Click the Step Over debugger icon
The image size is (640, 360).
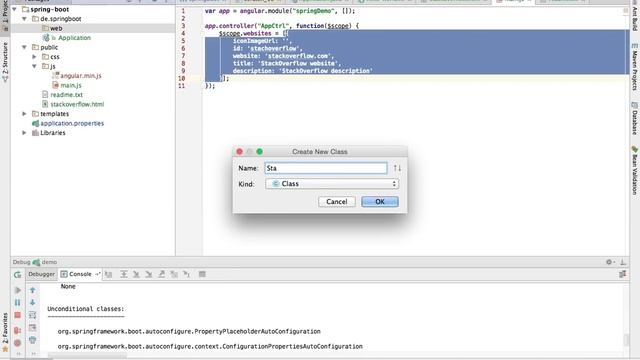(x=124, y=274)
